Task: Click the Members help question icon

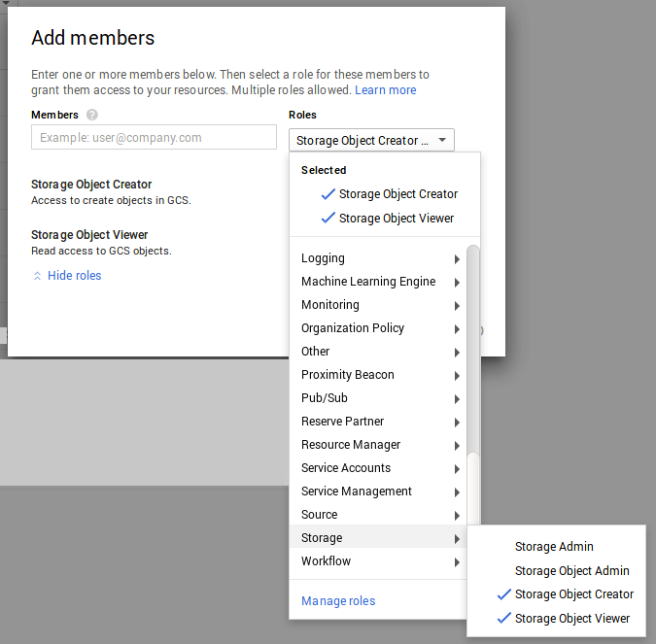Action: [92, 115]
